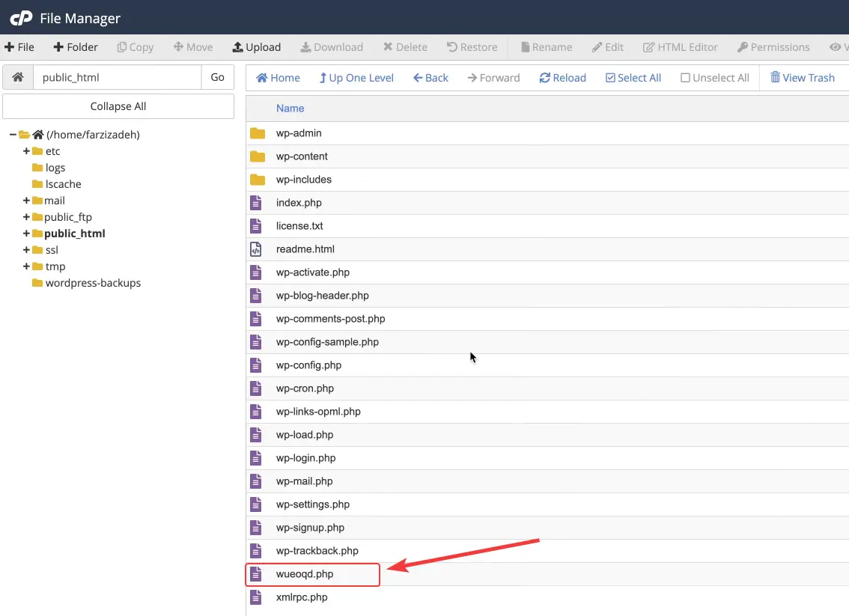Navigate Up One Level
This screenshot has width=849, height=616.
[356, 77]
